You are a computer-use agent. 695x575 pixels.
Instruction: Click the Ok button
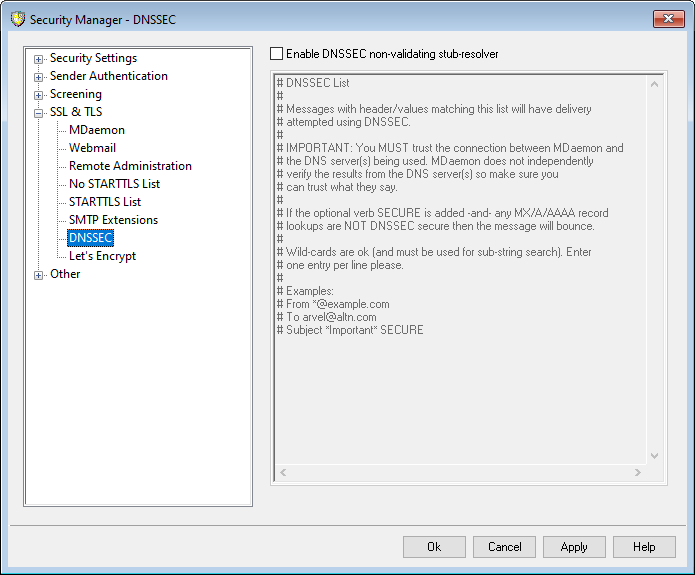pos(434,547)
